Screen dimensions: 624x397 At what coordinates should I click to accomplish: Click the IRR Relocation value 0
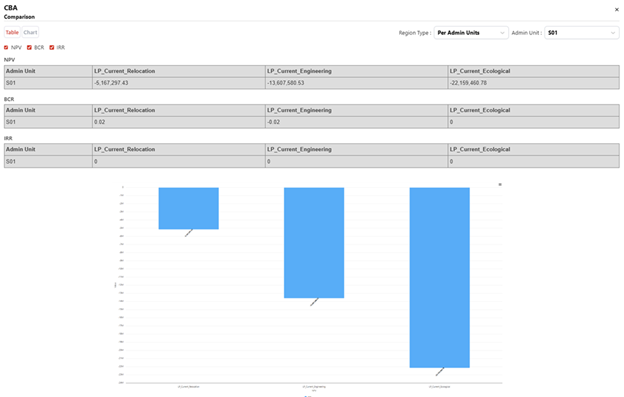tap(96, 162)
